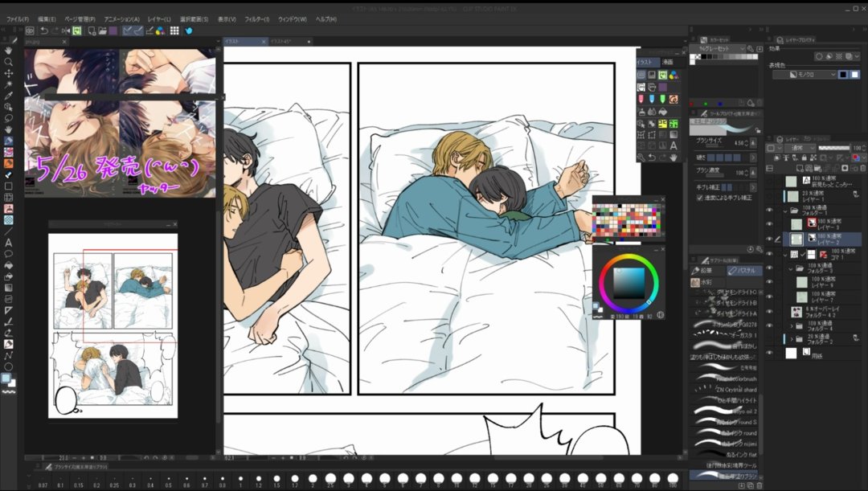Select the text tool (A) in left toolbar
868x491 pixels.
[x=8, y=243]
